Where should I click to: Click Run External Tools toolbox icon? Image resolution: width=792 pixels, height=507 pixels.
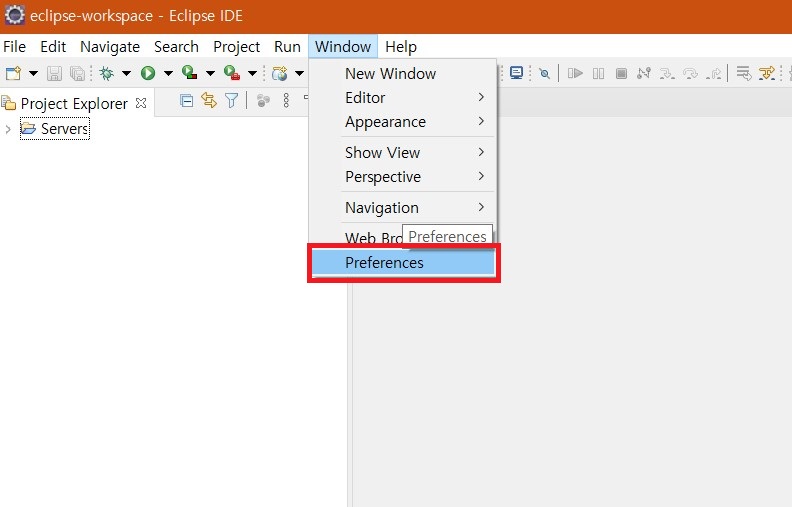[x=232, y=73]
